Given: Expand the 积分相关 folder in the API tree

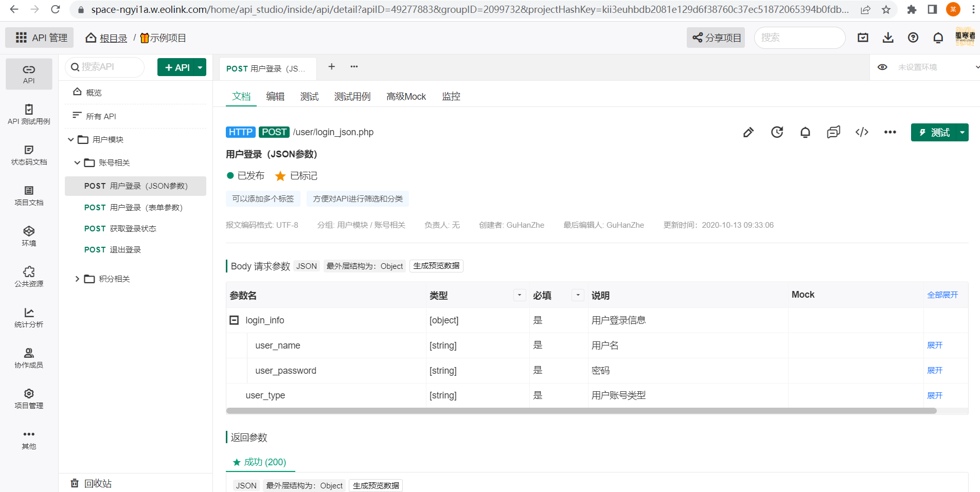Looking at the screenshot, I should (77, 279).
